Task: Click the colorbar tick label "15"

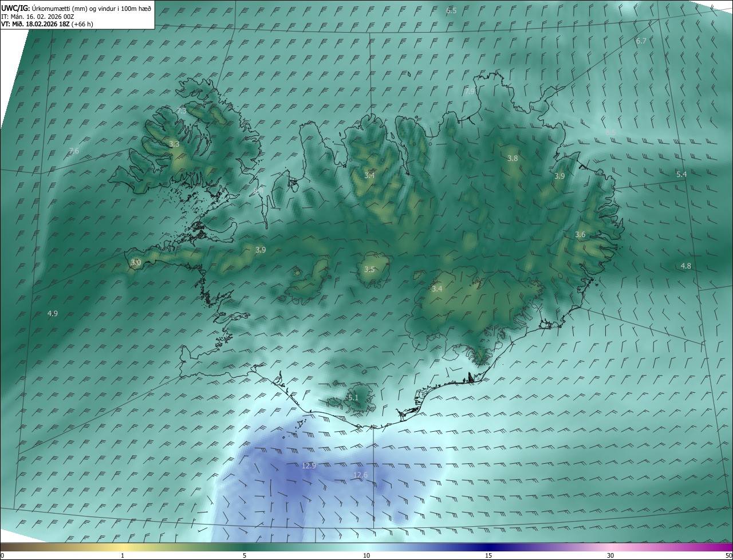Action: pos(488,555)
